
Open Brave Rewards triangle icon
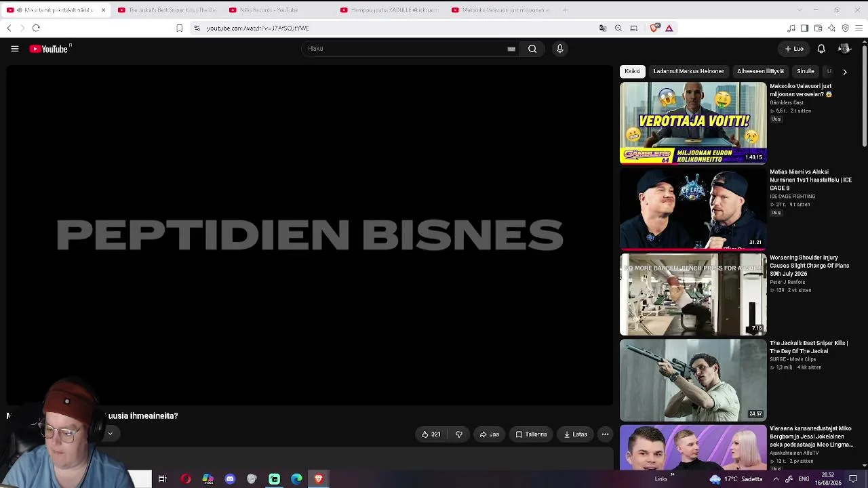click(669, 28)
